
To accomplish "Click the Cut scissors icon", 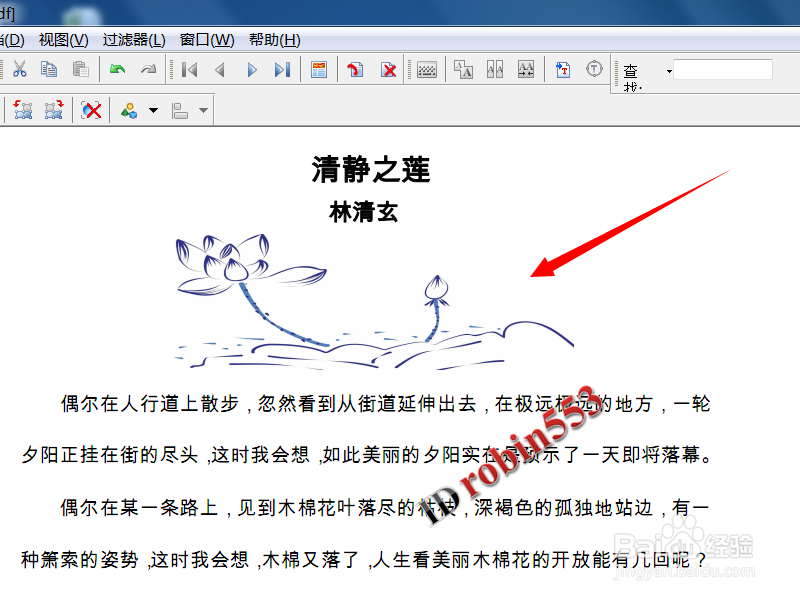I will tap(19, 69).
